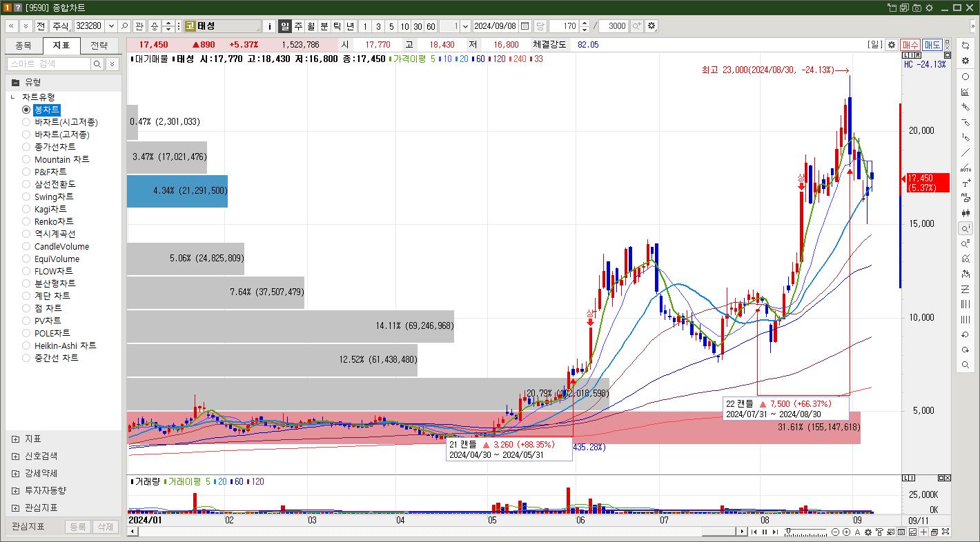980x542 pixels.
Task: Click the chart indicator icon below circle tool
Action: 966,92
